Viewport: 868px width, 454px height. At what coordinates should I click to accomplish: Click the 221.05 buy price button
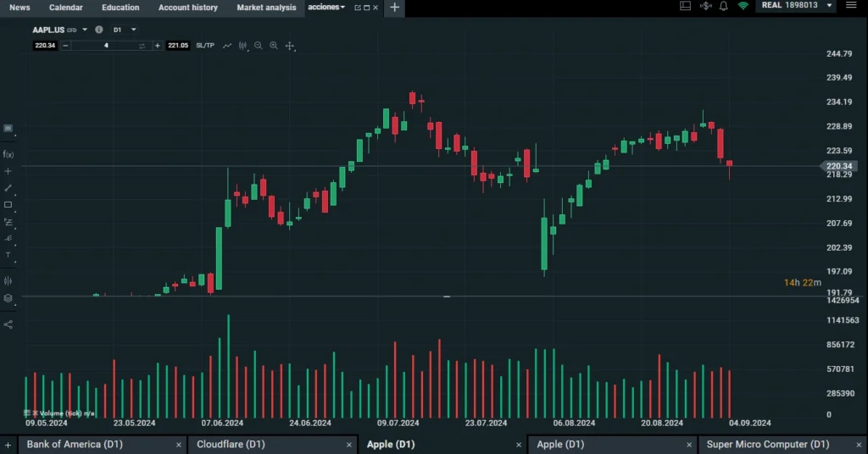pyautogui.click(x=178, y=46)
